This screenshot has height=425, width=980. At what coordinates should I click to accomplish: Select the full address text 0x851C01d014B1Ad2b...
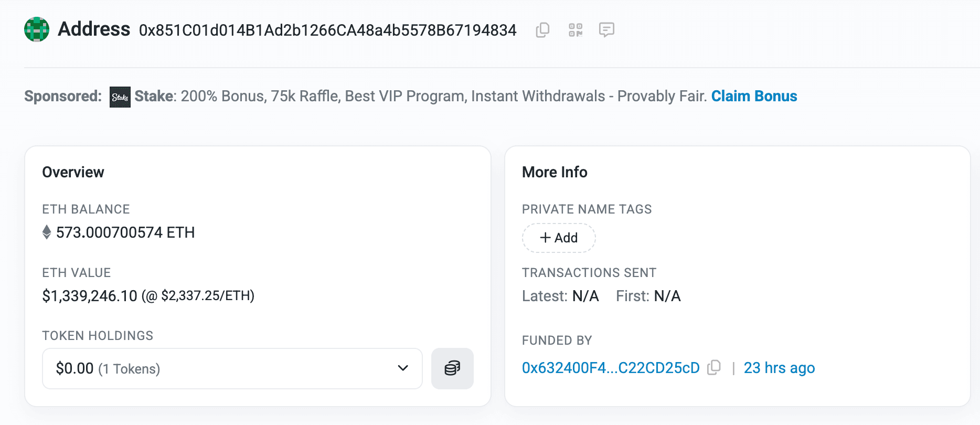(326, 30)
